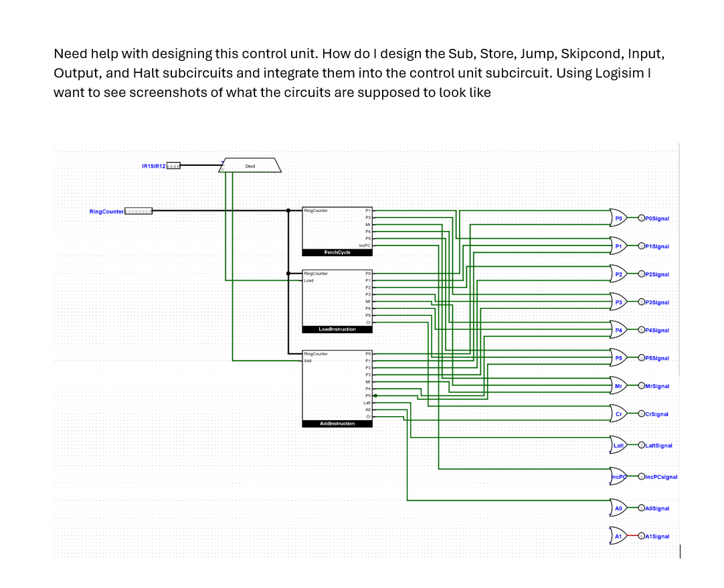Click the Decd decoder component

click(x=250, y=165)
